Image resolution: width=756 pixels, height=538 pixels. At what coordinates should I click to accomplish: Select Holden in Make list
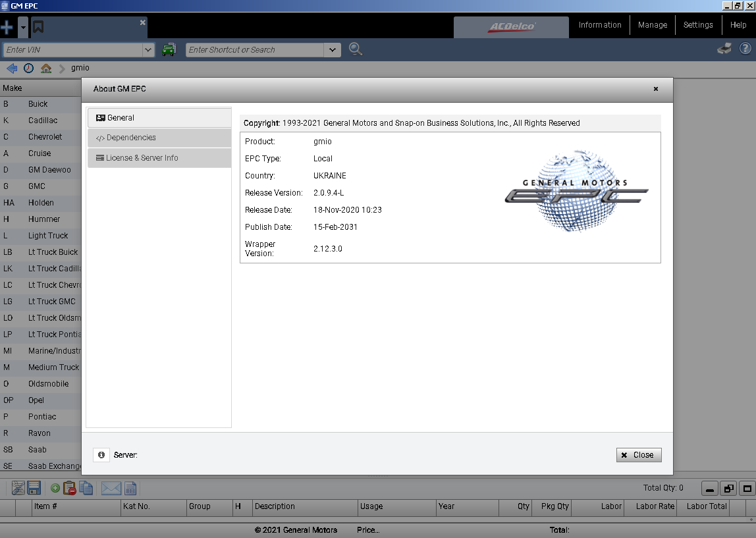click(41, 202)
